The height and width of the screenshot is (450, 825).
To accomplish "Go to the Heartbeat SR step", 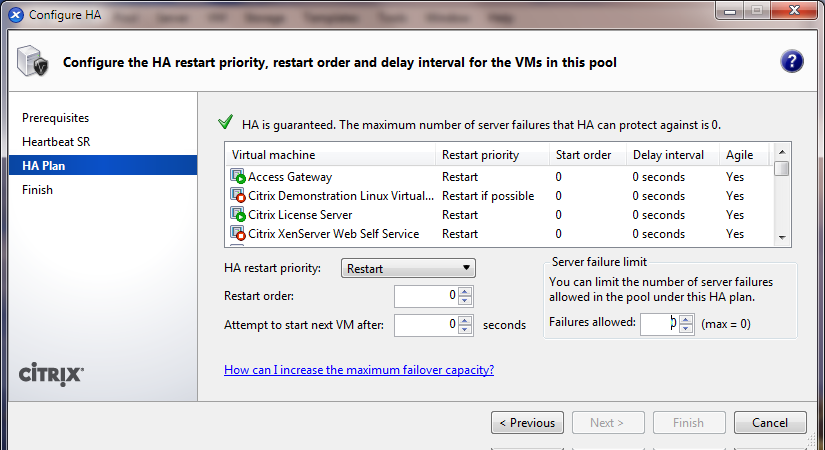I will click(x=56, y=142).
